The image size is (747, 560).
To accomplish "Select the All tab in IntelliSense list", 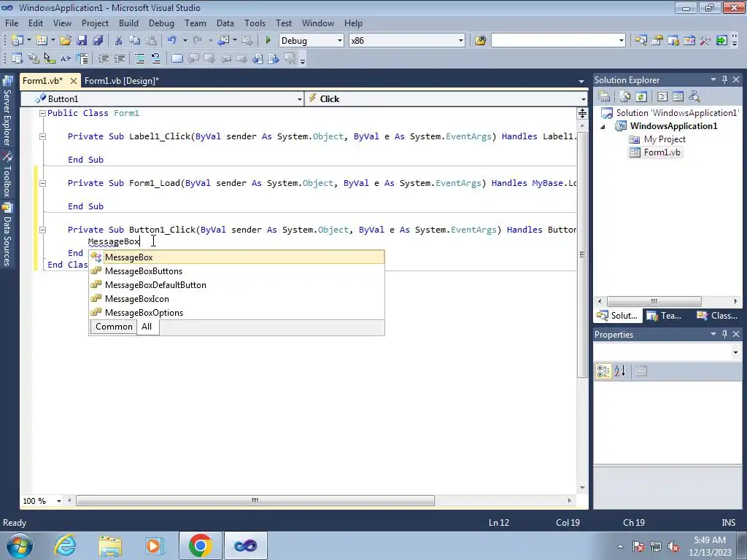I will (x=147, y=327).
